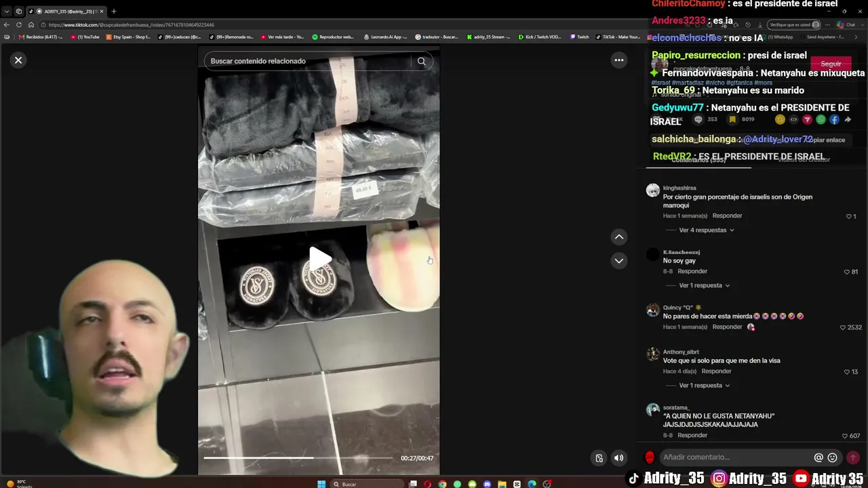868x488 pixels.
Task: Reply to kinghashiraa's comment
Action: coord(727,216)
